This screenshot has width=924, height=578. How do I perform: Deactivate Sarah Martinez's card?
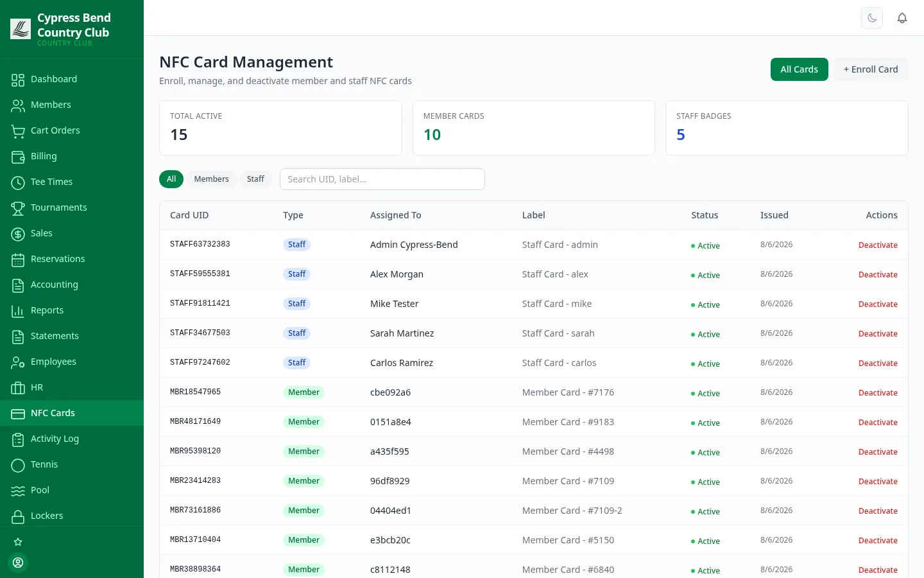point(878,334)
